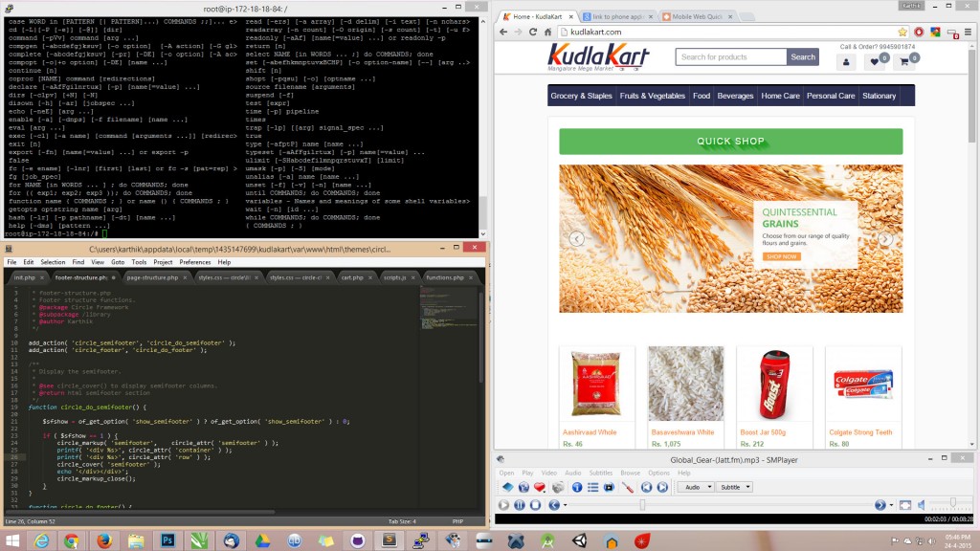Open the Colgate Strong Teeth product link

coord(860,432)
